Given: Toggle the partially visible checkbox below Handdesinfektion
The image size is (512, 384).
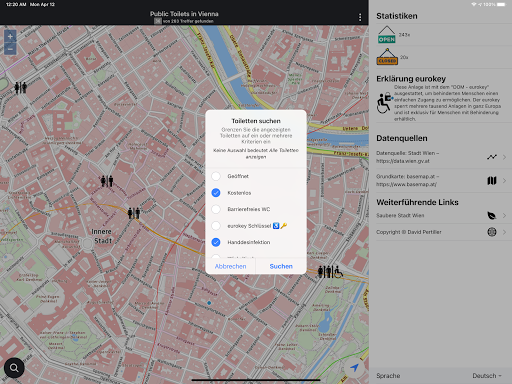Looking at the screenshot, I should [216, 257].
